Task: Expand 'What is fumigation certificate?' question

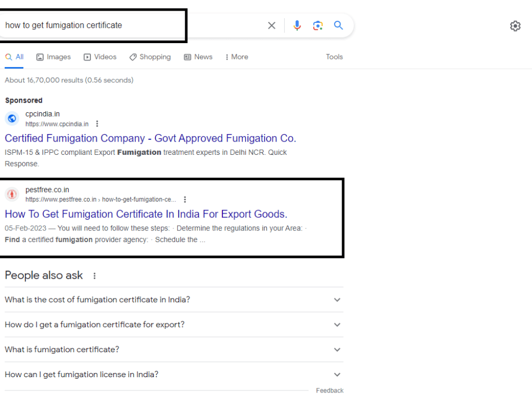Action: pyautogui.click(x=174, y=350)
